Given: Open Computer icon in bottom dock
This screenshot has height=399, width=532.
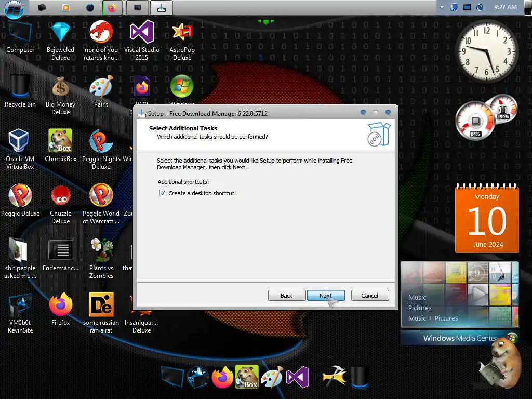Looking at the screenshot, I should point(172,377).
